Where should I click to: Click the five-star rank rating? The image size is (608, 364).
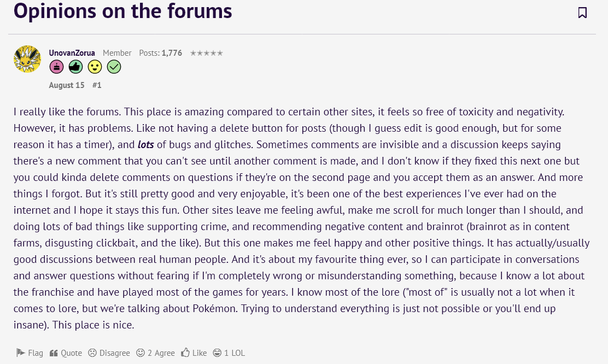206,53
